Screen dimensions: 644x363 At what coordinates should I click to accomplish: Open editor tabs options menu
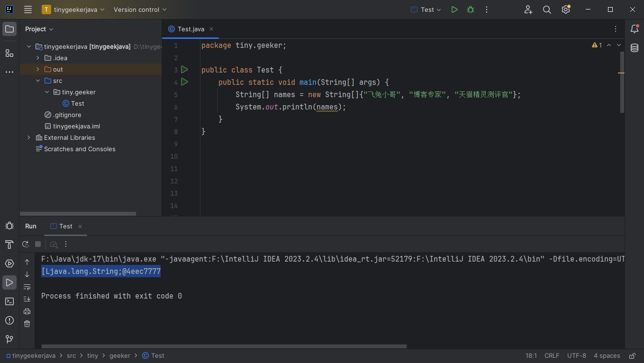pyautogui.click(x=616, y=29)
